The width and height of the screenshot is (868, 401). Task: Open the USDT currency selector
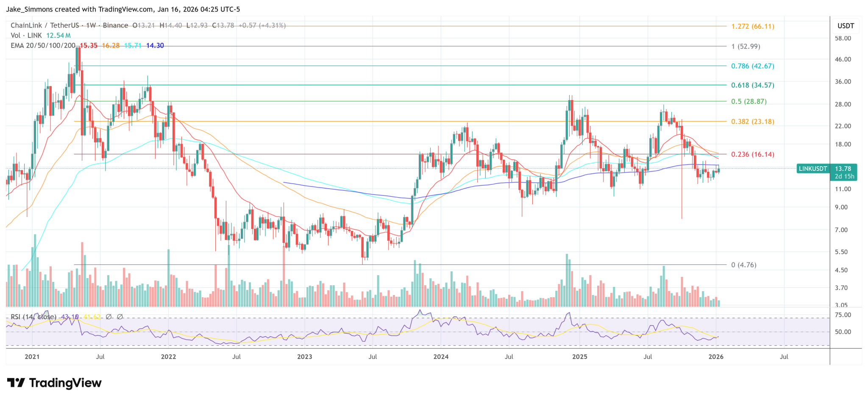pyautogui.click(x=846, y=26)
